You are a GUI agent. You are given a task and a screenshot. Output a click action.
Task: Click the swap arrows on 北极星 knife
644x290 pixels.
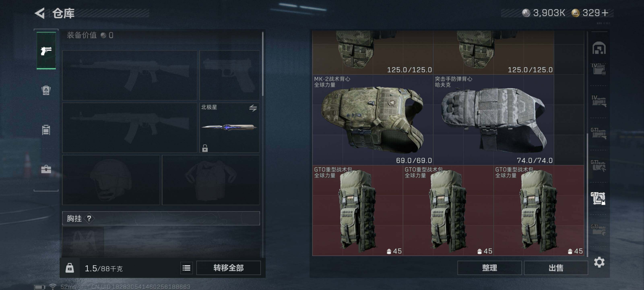(x=253, y=108)
